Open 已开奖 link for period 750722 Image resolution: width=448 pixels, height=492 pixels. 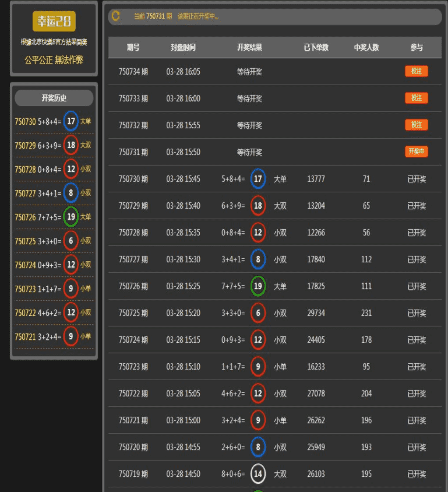coord(417,393)
